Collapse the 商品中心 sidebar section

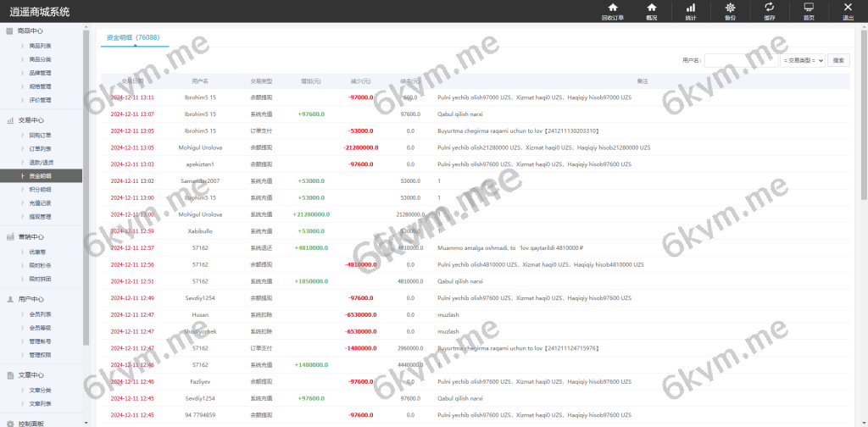(31, 30)
